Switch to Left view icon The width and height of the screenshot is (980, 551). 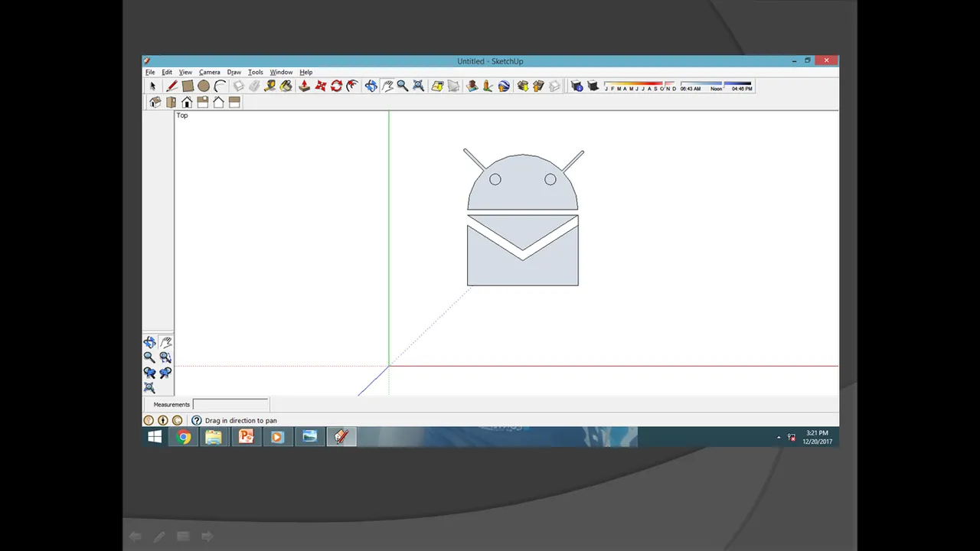234,102
